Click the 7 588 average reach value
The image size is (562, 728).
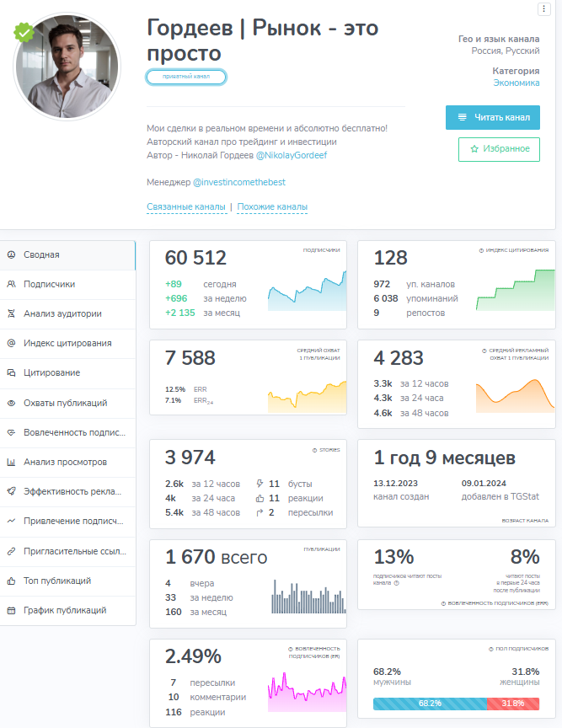tap(190, 358)
